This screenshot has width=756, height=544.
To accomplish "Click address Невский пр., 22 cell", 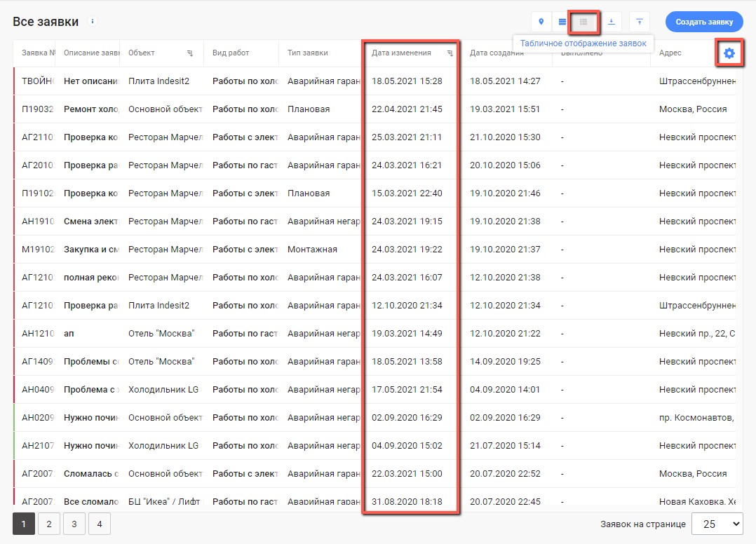I will pos(697,334).
